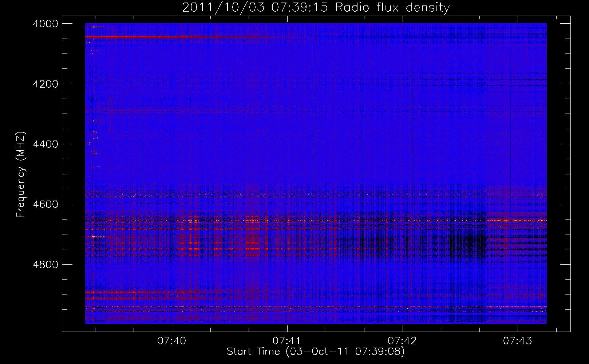Click the 07:43 time tick label

[x=518, y=341]
